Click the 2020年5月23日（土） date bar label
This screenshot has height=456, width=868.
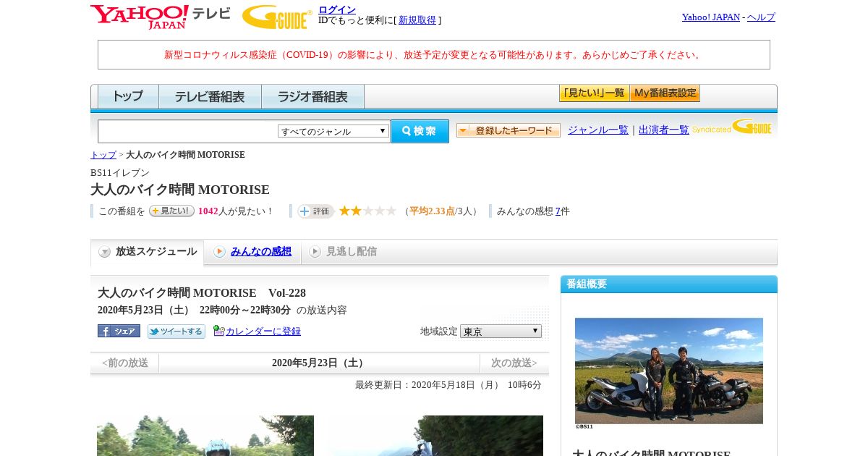point(319,363)
